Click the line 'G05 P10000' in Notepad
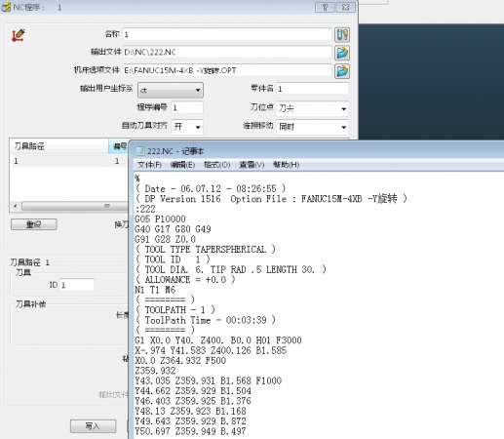The height and width of the screenshot is (439, 504). point(160,219)
